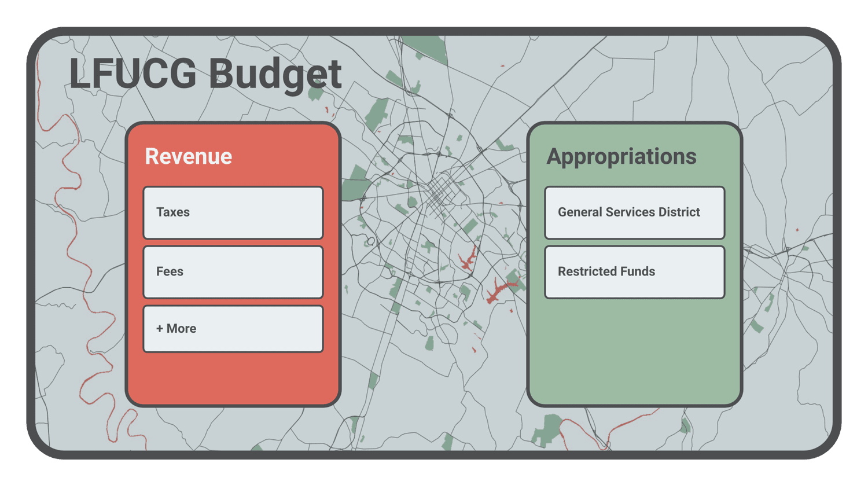Expand the "+ More" revenue item
Viewport: 868px width, 485px height.
(x=233, y=328)
